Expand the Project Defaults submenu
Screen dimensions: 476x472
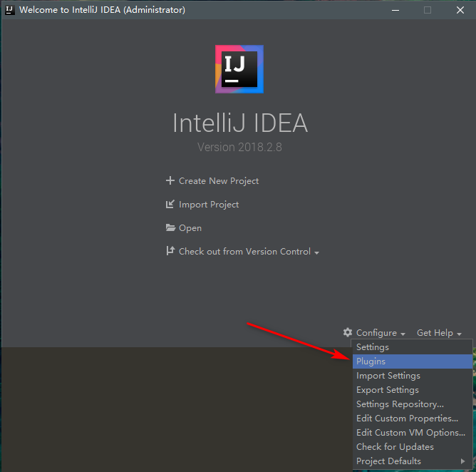[413, 461]
